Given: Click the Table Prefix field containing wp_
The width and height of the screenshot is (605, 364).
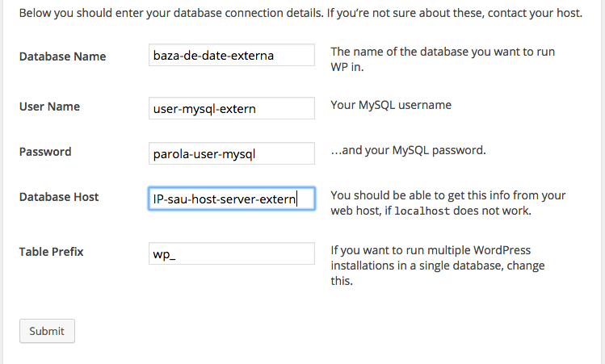Looking at the screenshot, I should pyautogui.click(x=232, y=253).
